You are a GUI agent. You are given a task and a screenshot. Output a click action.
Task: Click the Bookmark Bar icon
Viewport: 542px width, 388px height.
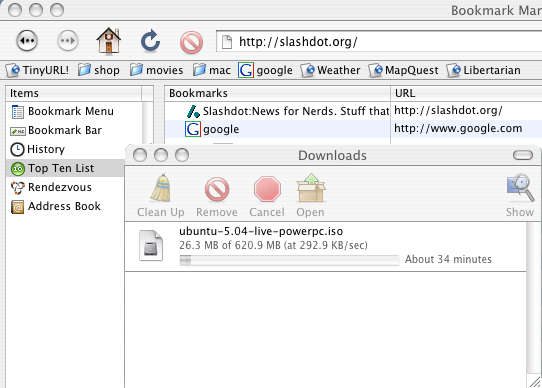coord(18,131)
